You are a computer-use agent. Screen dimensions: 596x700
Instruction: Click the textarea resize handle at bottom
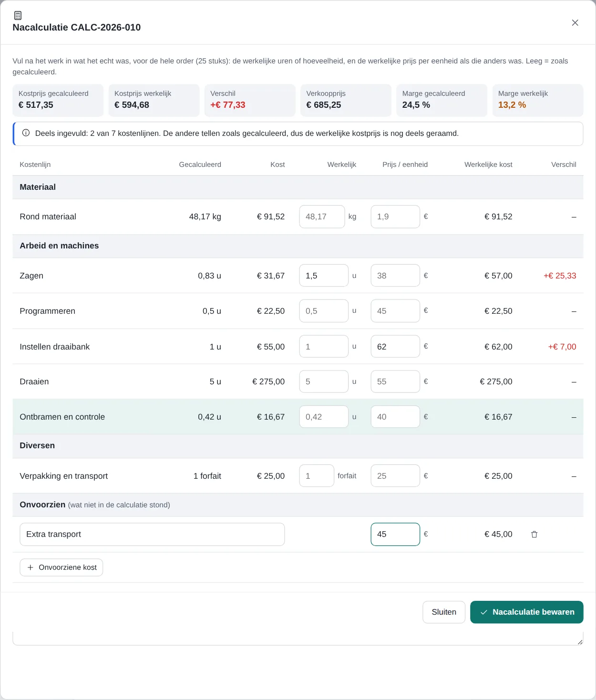(x=580, y=642)
